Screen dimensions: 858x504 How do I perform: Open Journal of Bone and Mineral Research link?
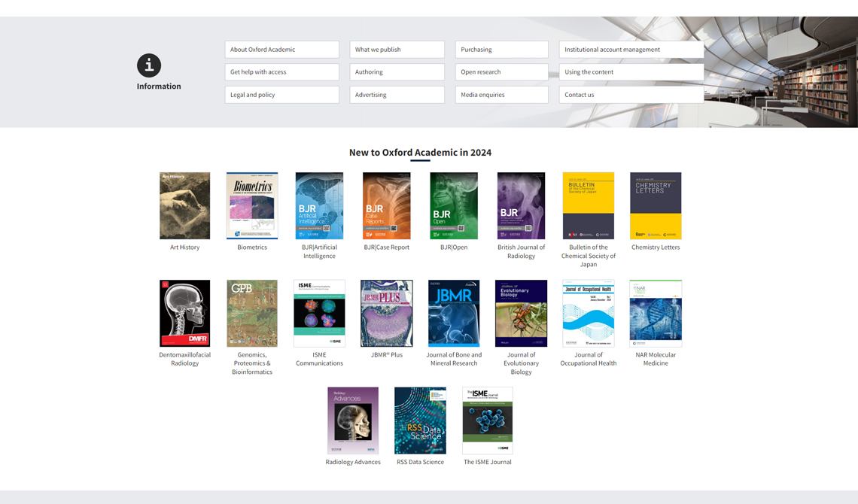click(454, 359)
